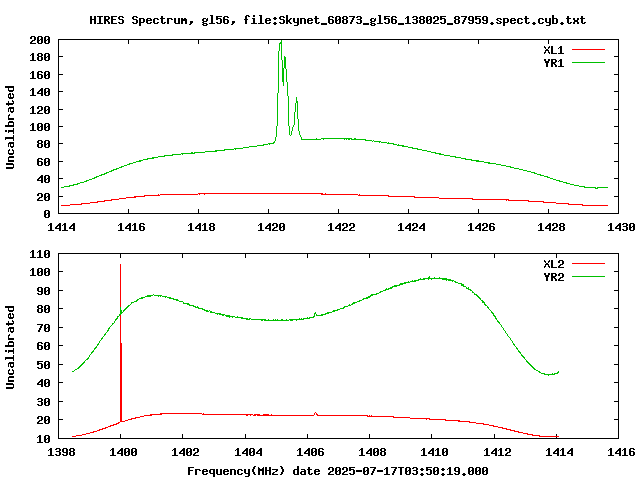Select the XL1 legend label
Viewport: 640px width, 480px height.
[553, 50]
